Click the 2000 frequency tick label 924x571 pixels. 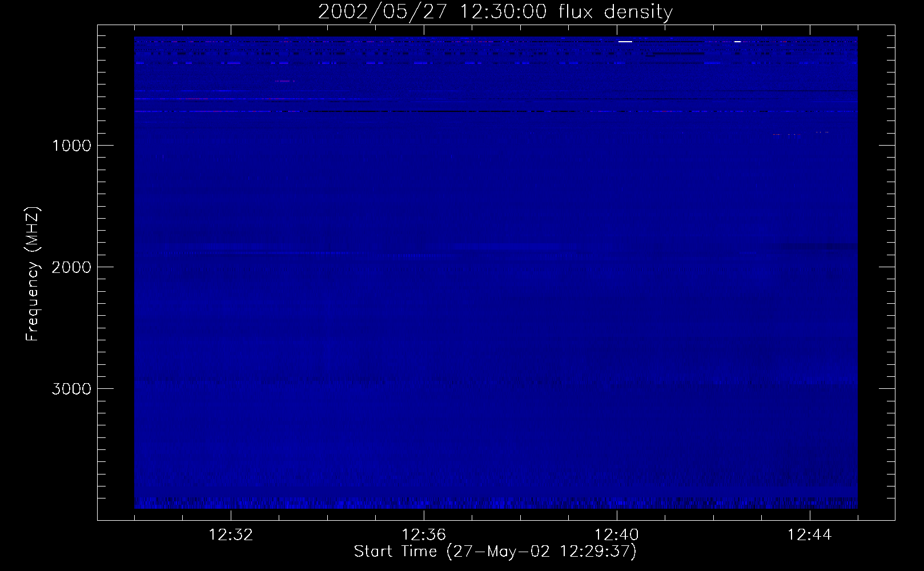coord(71,267)
